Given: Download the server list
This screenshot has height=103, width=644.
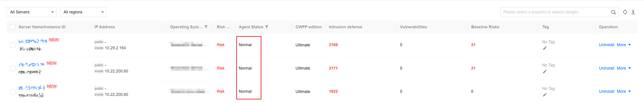Looking at the screenshot, I should (633, 12).
